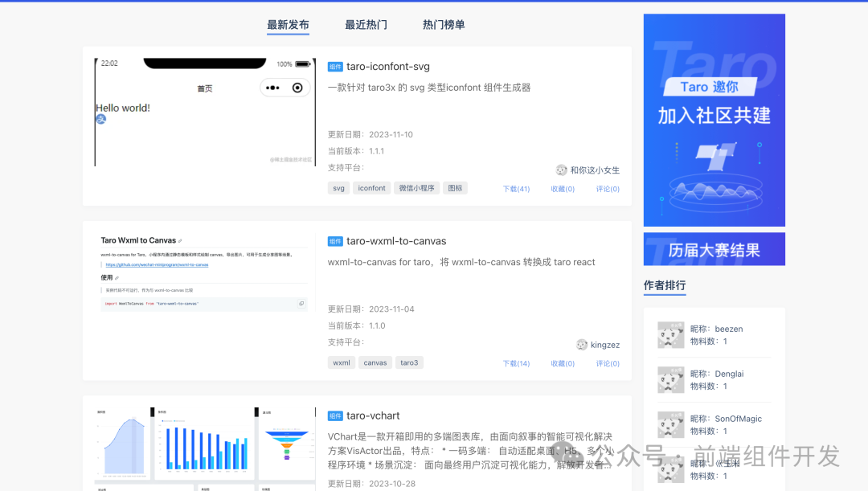Click the avatar of author SonOfMagic
This screenshot has height=491, width=868.
click(670, 424)
